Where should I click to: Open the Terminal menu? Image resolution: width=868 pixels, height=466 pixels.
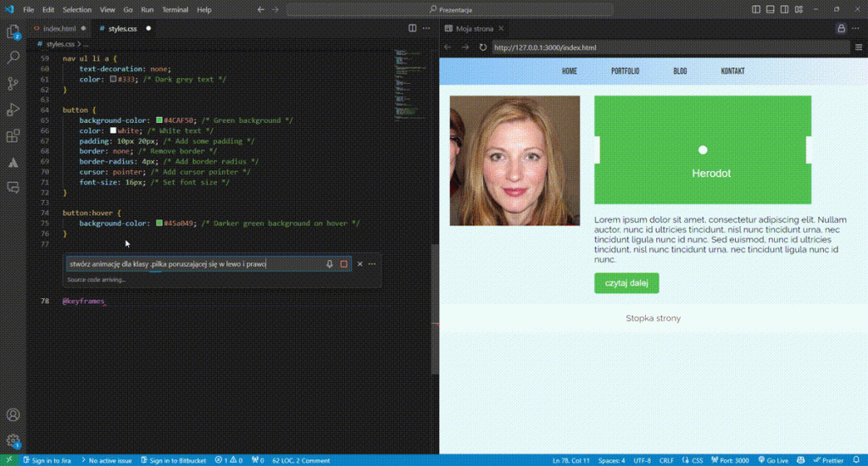[175, 9]
